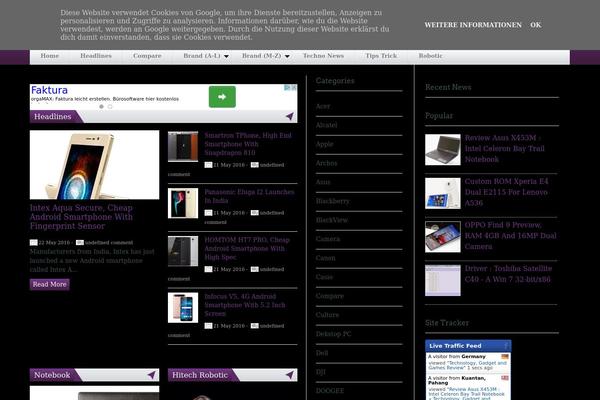Select BlackView category
Screen dimensions: 600x400
[332, 220]
